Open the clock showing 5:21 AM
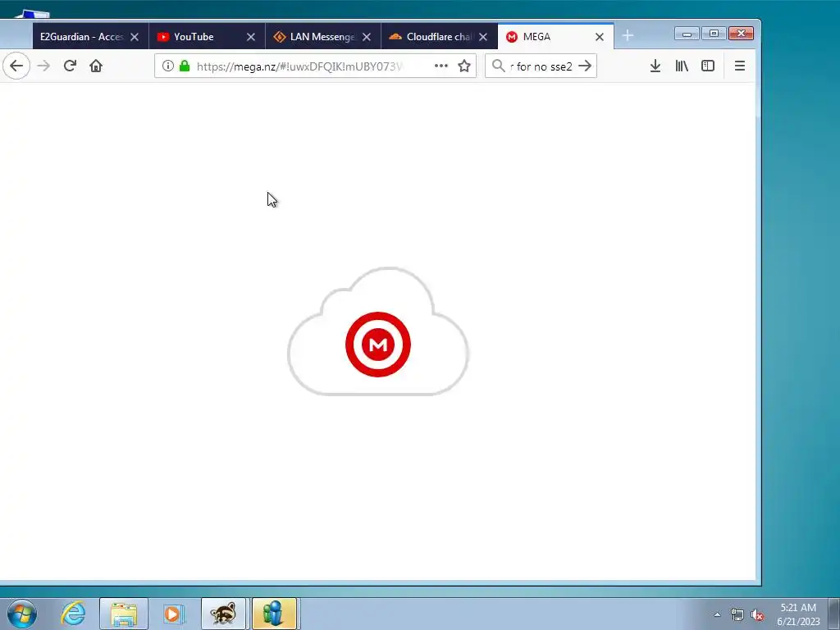This screenshot has height=630, width=840. (x=798, y=614)
